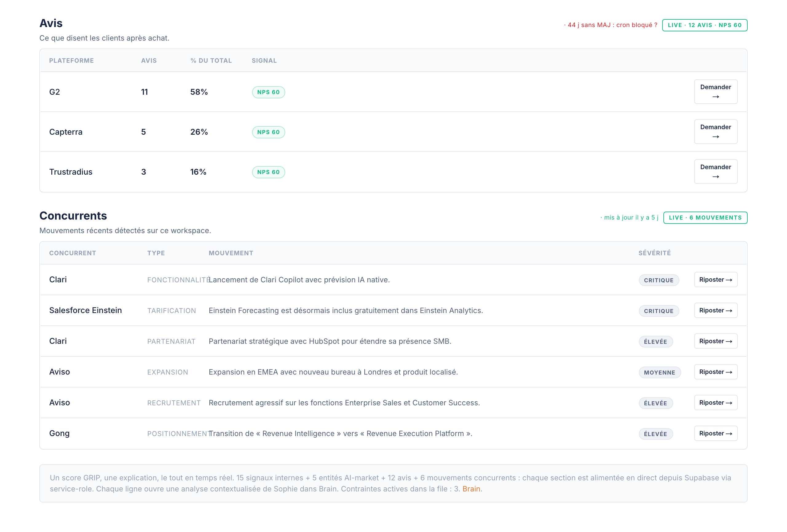This screenshot has width=787, height=532.
Task: Click 'Lancement de Clari Copilot' movement text
Action: tap(299, 280)
